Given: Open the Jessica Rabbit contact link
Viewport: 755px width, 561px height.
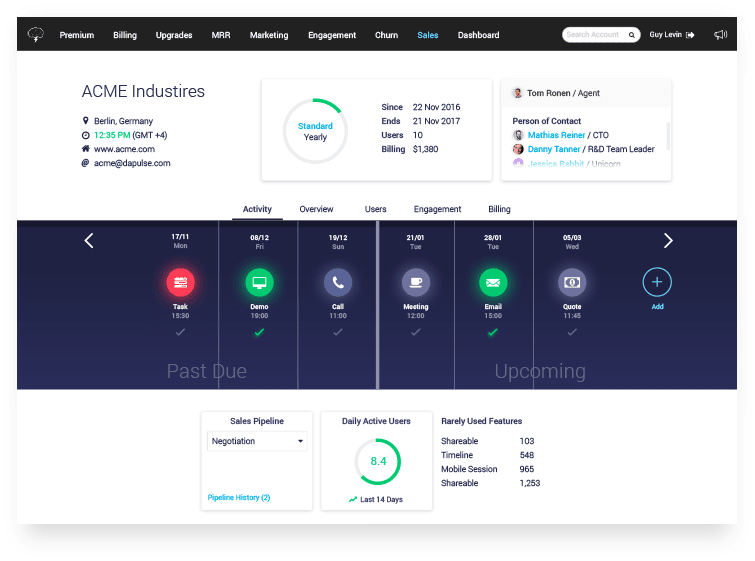Looking at the screenshot, I should coord(556,164).
